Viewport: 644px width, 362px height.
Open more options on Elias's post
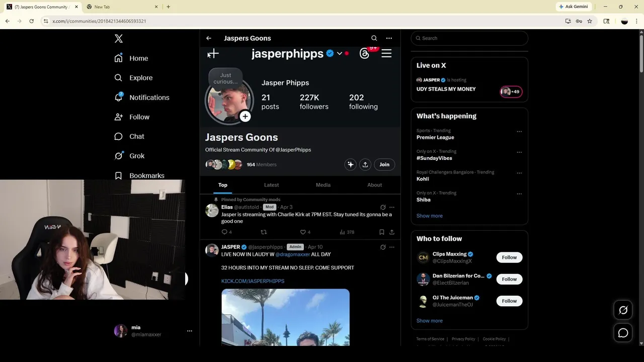click(392, 207)
